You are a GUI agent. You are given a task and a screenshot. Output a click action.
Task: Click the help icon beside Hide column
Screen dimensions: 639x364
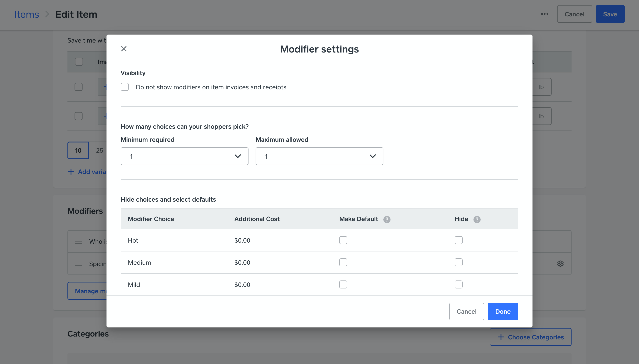click(x=477, y=220)
